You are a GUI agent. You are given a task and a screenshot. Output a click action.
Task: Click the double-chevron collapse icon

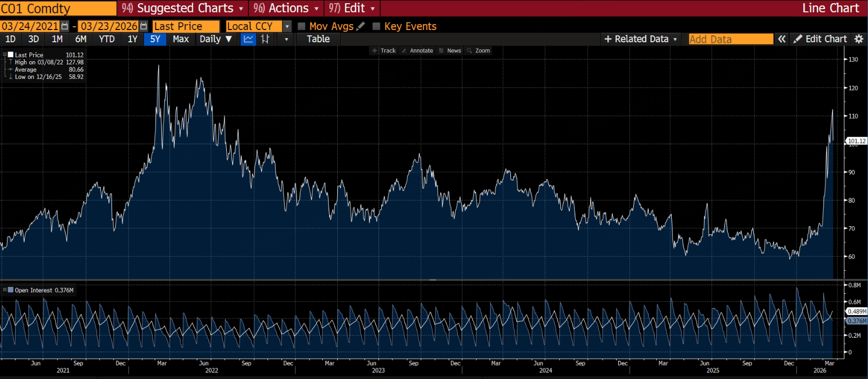pos(782,39)
